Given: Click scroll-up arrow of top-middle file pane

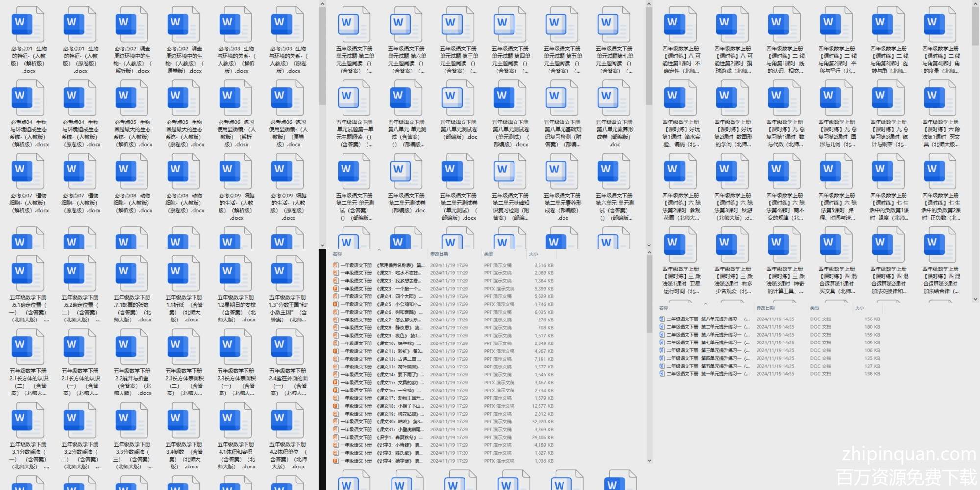Looking at the screenshot, I should tap(649, 4).
